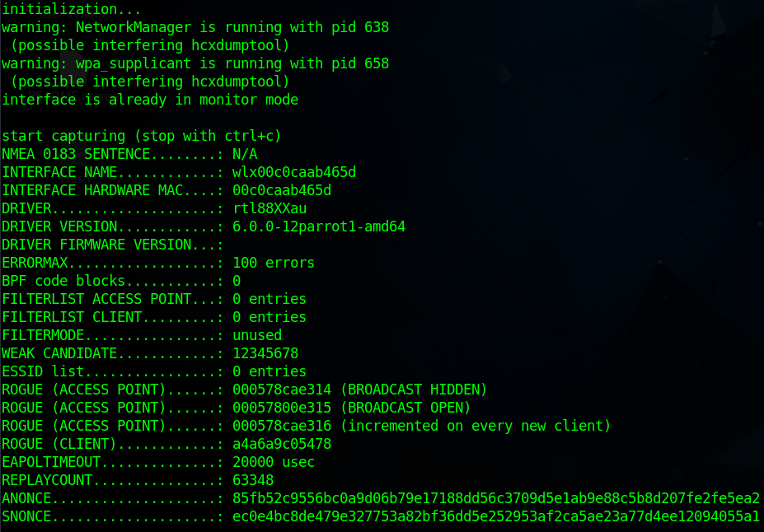Image resolution: width=764 pixels, height=532 pixels.
Task: Click the rogue AP address 000578cae316
Action: tap(282, 426)
